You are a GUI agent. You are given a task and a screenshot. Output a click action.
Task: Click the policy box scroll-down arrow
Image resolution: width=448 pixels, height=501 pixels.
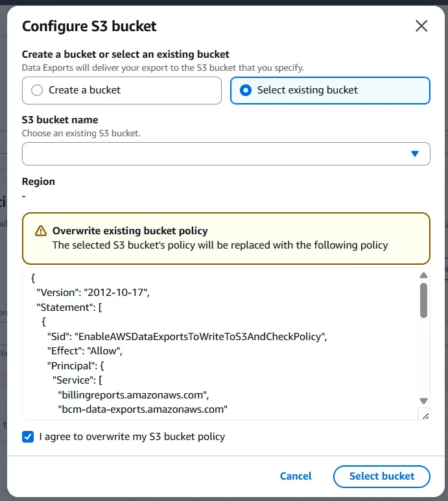coord(423,401)
